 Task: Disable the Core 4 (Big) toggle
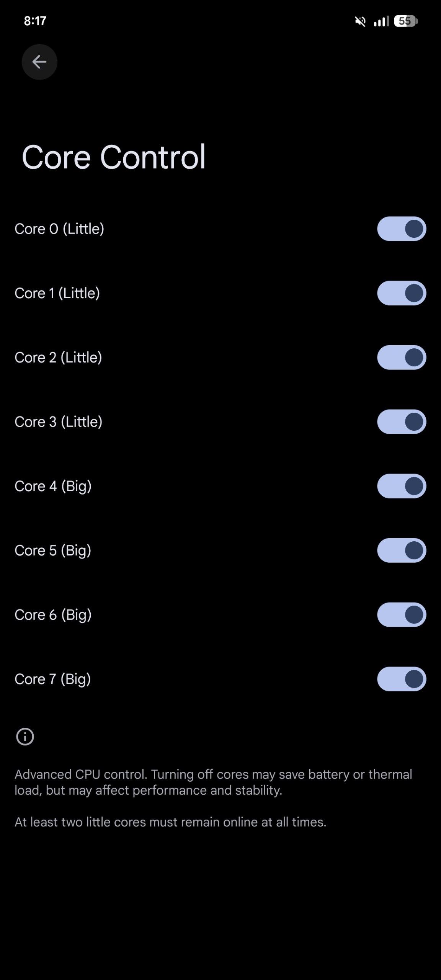tap(401, 486)
